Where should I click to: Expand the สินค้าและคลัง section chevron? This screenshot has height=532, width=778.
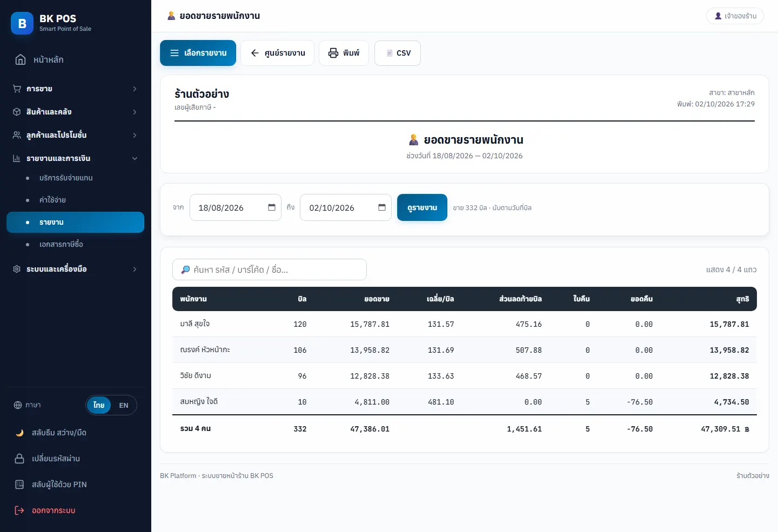[135, 112]
